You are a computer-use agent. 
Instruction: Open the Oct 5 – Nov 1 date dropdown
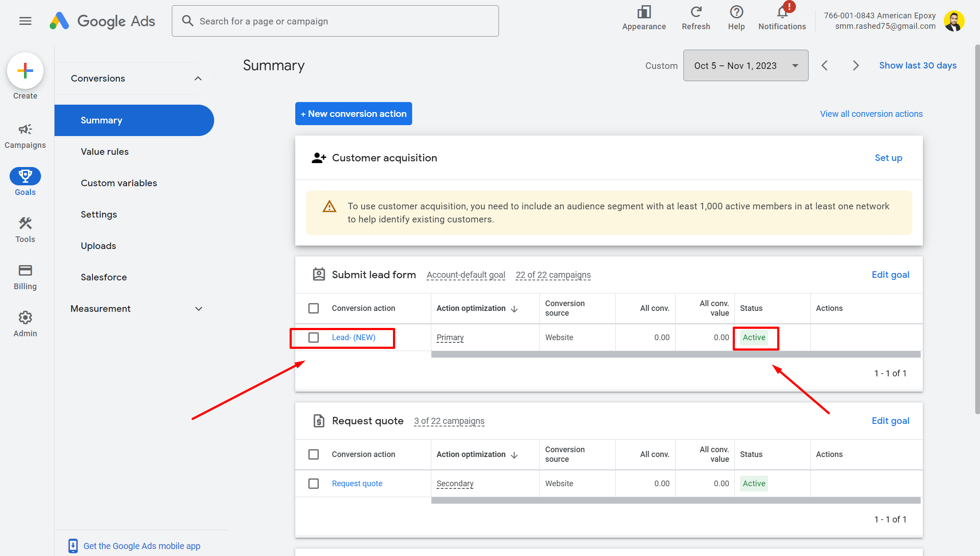[x=745, y=65]
